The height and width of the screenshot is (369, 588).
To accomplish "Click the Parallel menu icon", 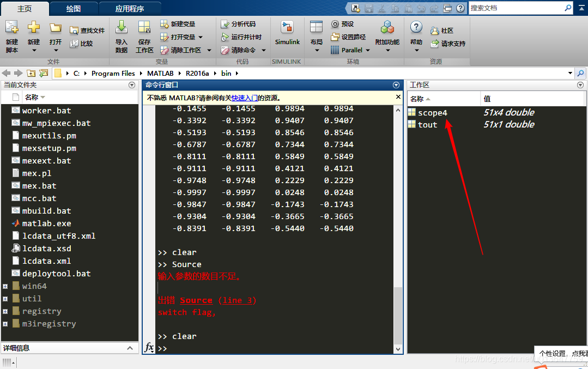I will 335,50.
